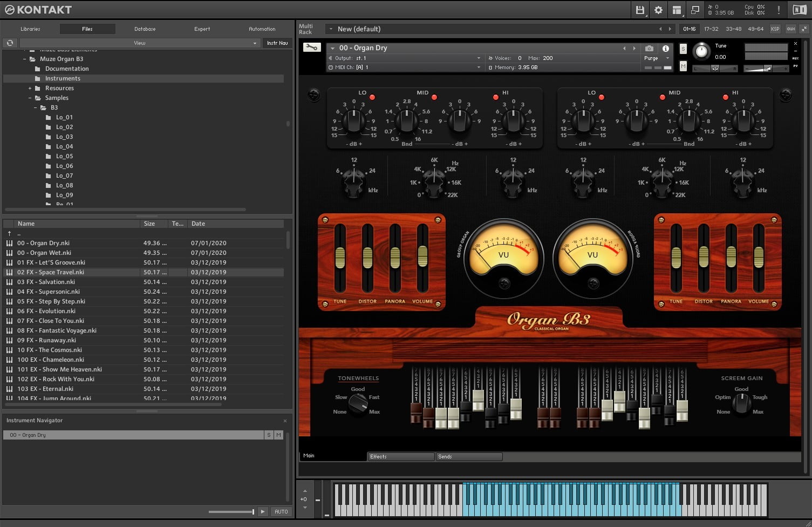Toggle the AUTO audition button
This screenshot has height=527, width=812.
(281, 511)
